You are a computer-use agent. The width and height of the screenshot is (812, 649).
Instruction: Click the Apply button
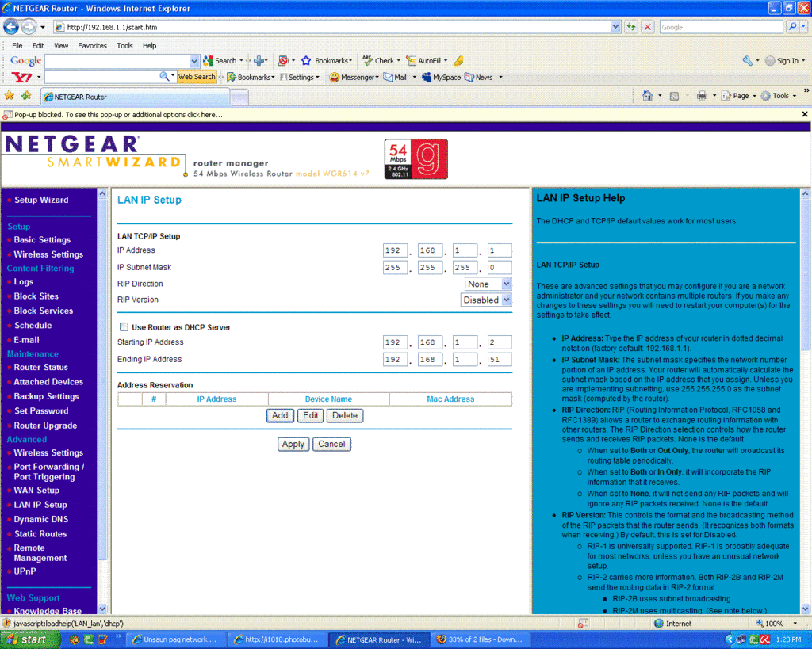[x=293, y=444]
